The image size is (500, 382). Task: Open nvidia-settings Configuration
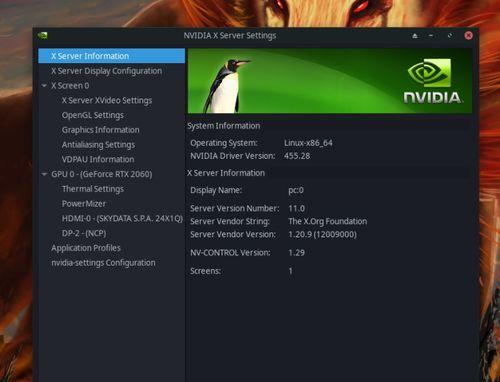tap(103, 263)
